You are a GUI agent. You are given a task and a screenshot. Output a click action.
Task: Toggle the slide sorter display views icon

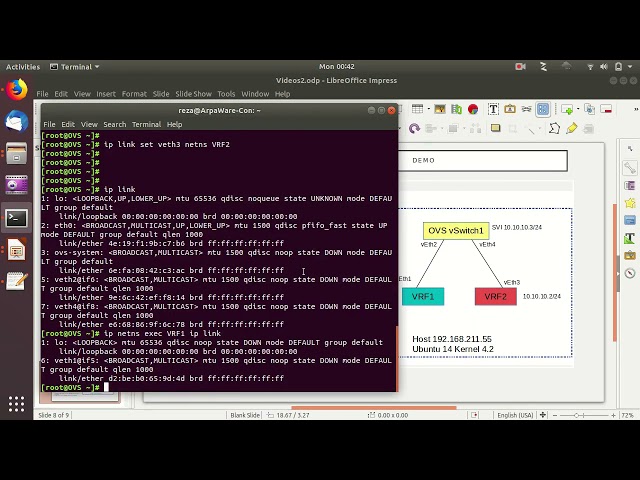[x=543, y=109]
